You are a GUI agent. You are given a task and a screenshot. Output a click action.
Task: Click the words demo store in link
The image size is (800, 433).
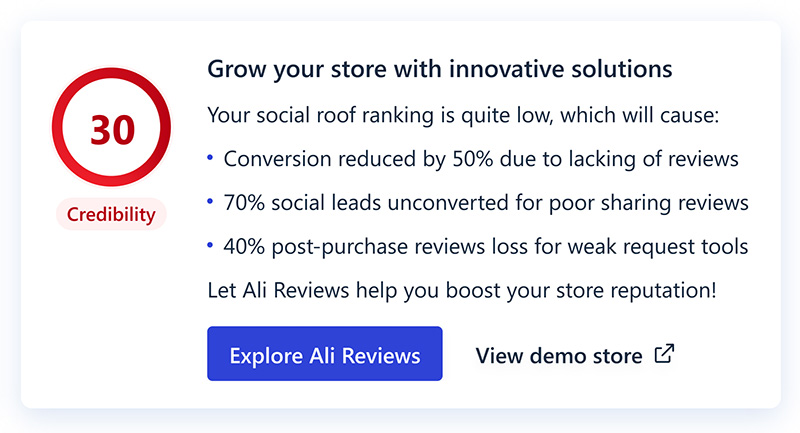pos(586,355)
